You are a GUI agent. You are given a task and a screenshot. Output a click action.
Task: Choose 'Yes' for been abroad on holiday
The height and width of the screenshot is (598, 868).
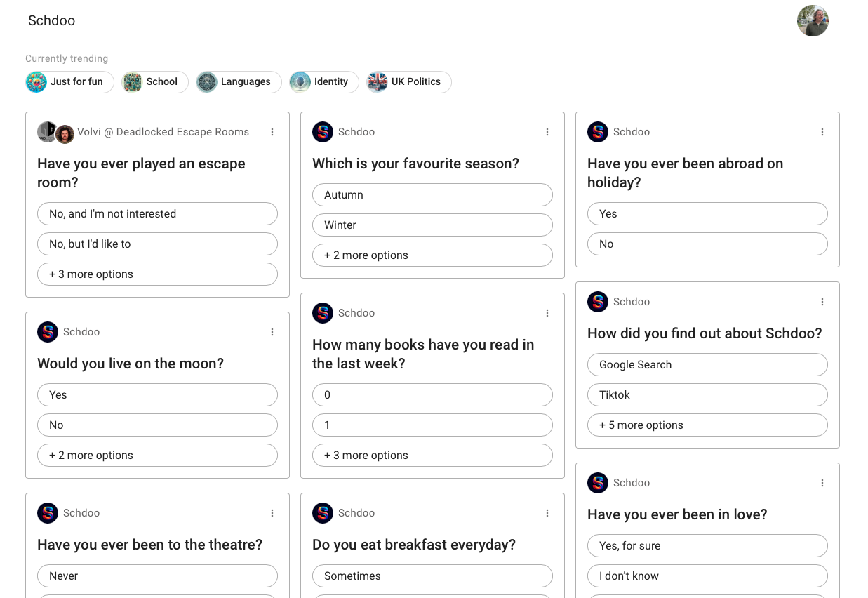pos(707,214)
